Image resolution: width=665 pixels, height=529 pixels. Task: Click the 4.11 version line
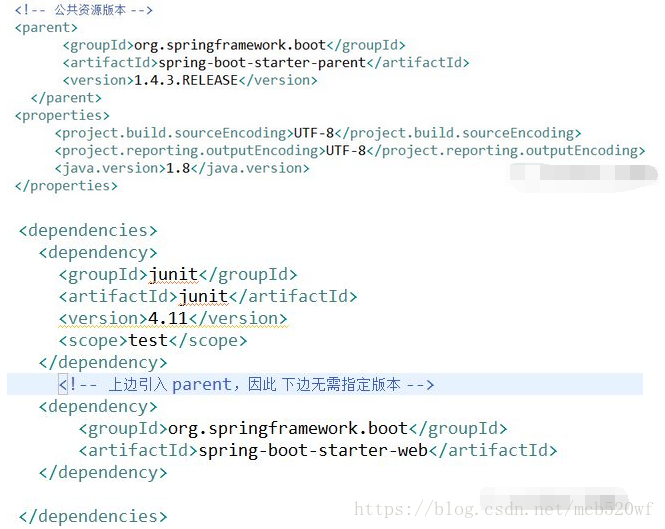[173, 319]
